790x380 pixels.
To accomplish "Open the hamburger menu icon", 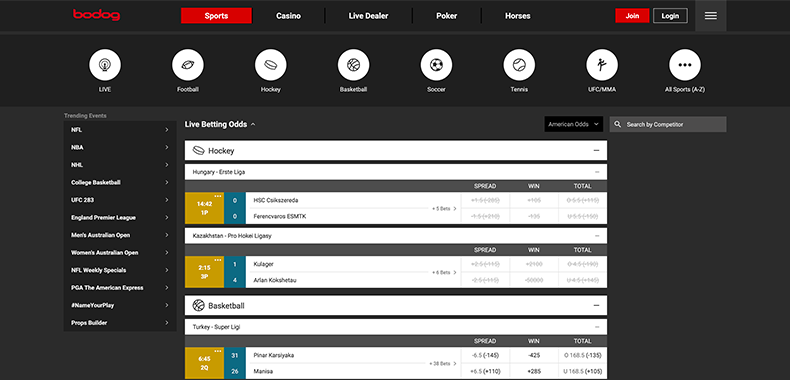I will coord(711,16).
